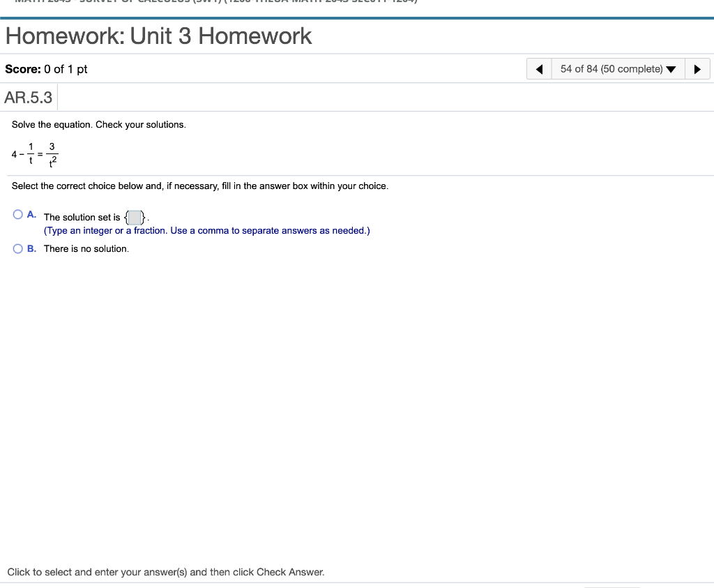Choose option A for the solution set
This screenshot has height=588, width=714.
click(17, 214)
